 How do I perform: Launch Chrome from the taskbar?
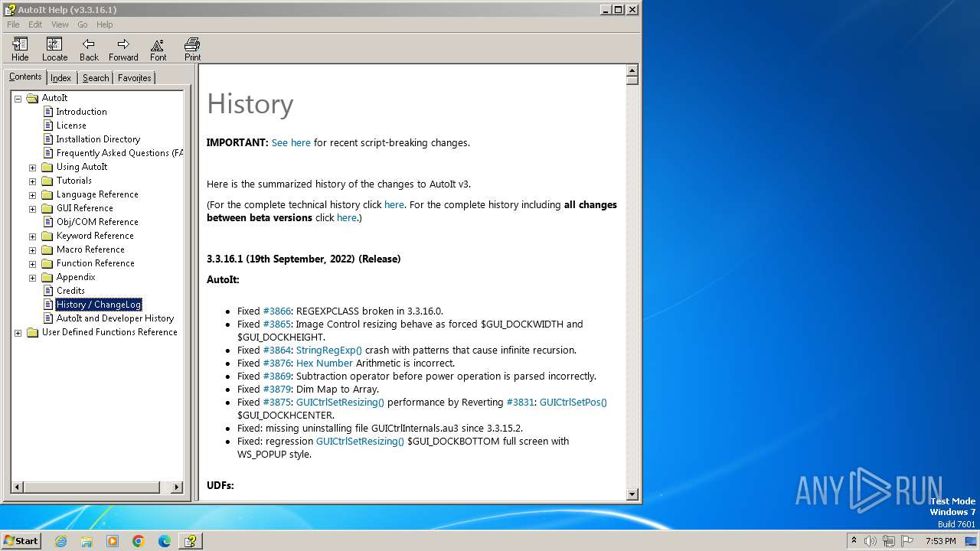click(139, 541)
